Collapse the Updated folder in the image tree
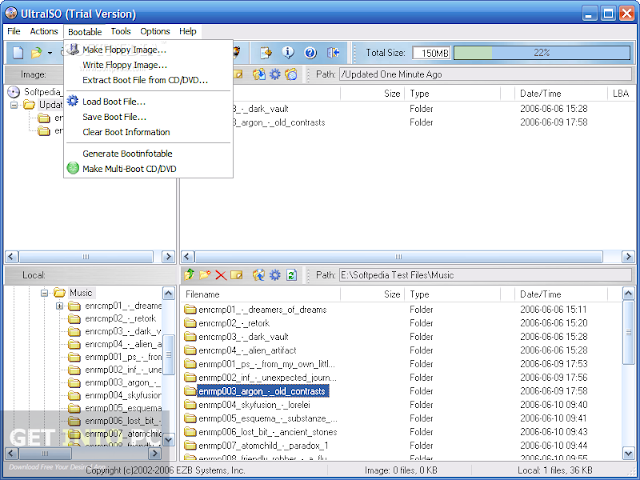 pyautogui.click(x=14, y=105)
